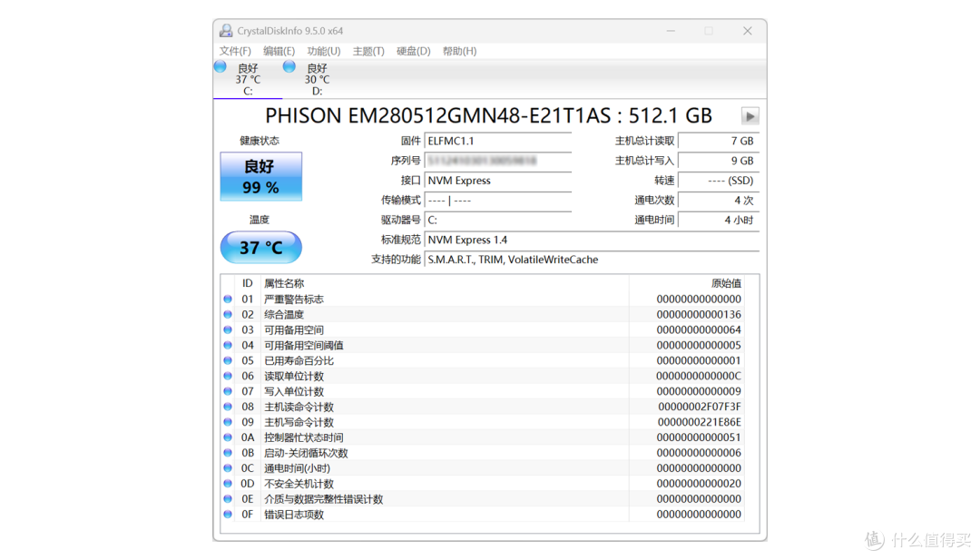Select the attribute name 不安全关机计数

click(x=299, y=484)
